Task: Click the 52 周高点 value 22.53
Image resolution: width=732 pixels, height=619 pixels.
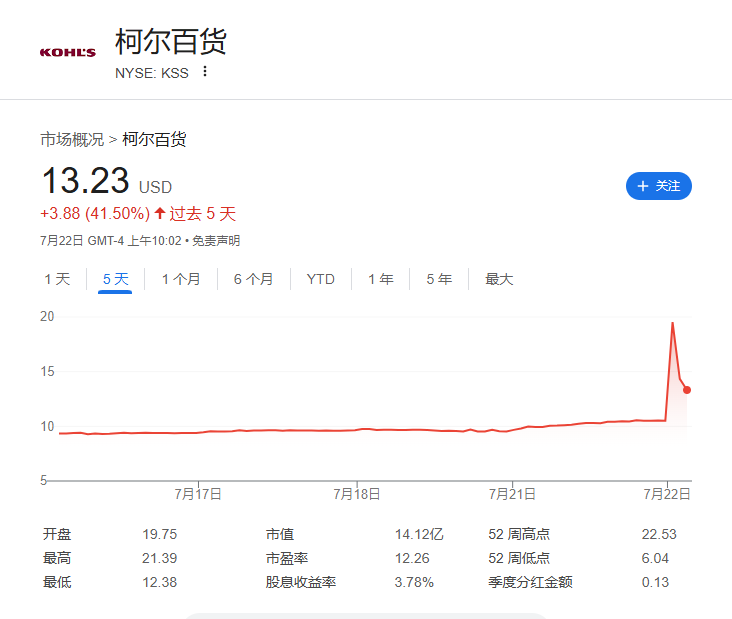Action: coord(659,534)
